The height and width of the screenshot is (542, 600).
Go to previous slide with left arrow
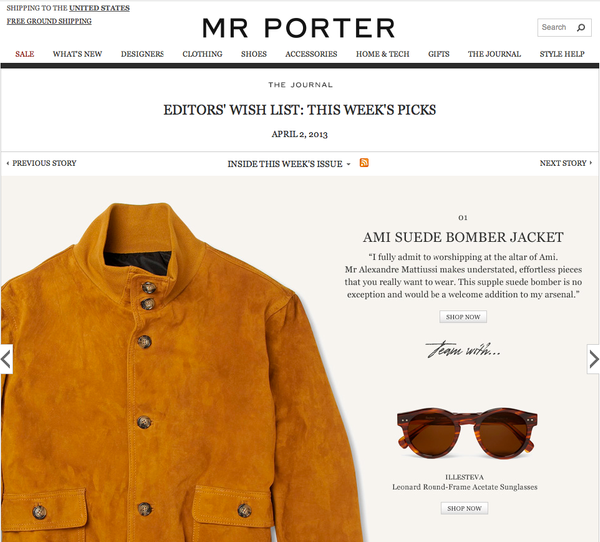click(x=7, y=359)
